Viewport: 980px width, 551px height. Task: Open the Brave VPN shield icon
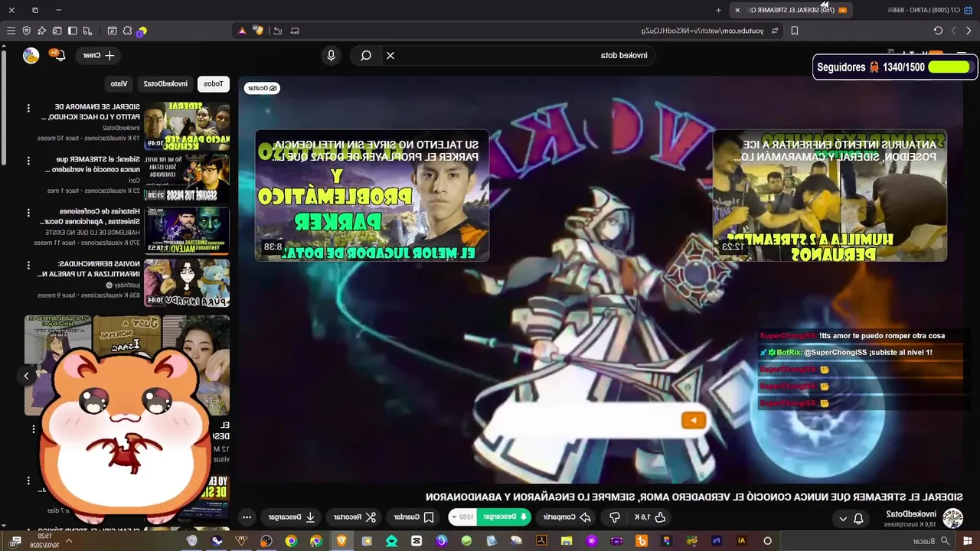[27, 31]
